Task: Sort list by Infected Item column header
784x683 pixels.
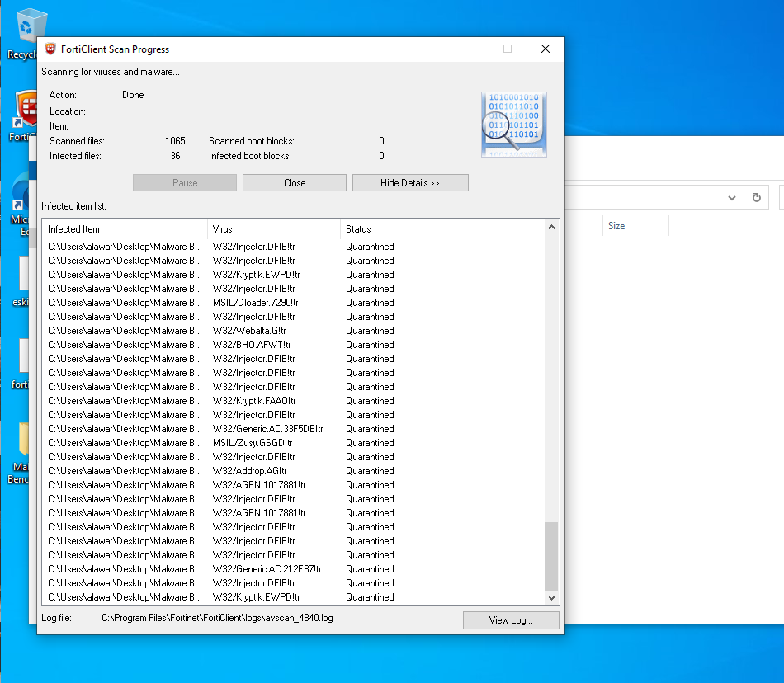Action: [124, 229]
